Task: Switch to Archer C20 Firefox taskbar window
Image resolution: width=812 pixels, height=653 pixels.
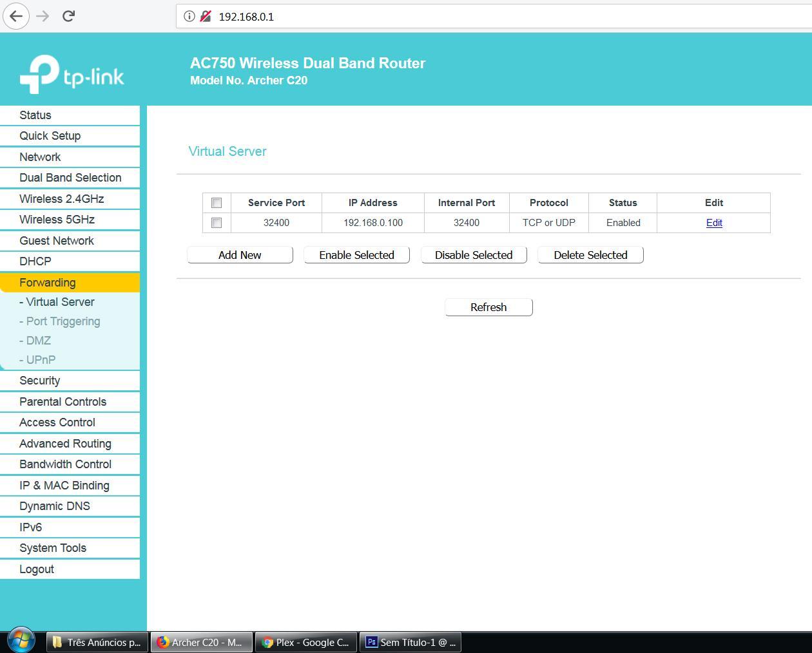Action: (202, 642)
